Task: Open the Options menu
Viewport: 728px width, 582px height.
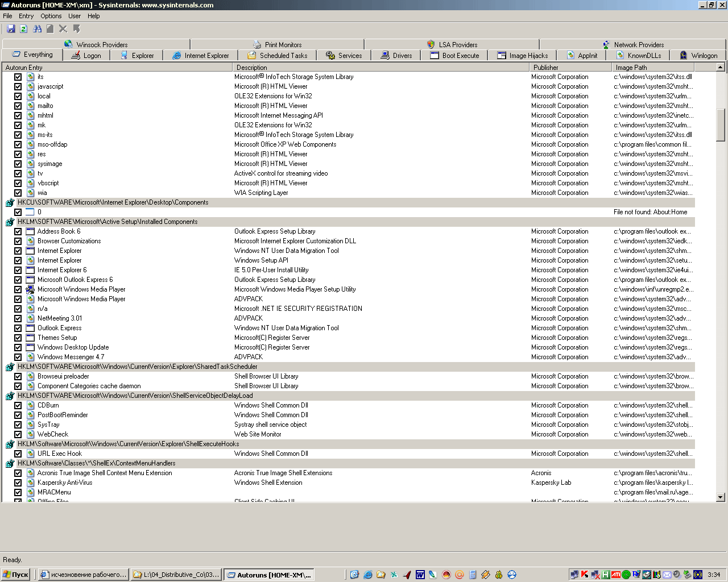Action: click(51, 16)
